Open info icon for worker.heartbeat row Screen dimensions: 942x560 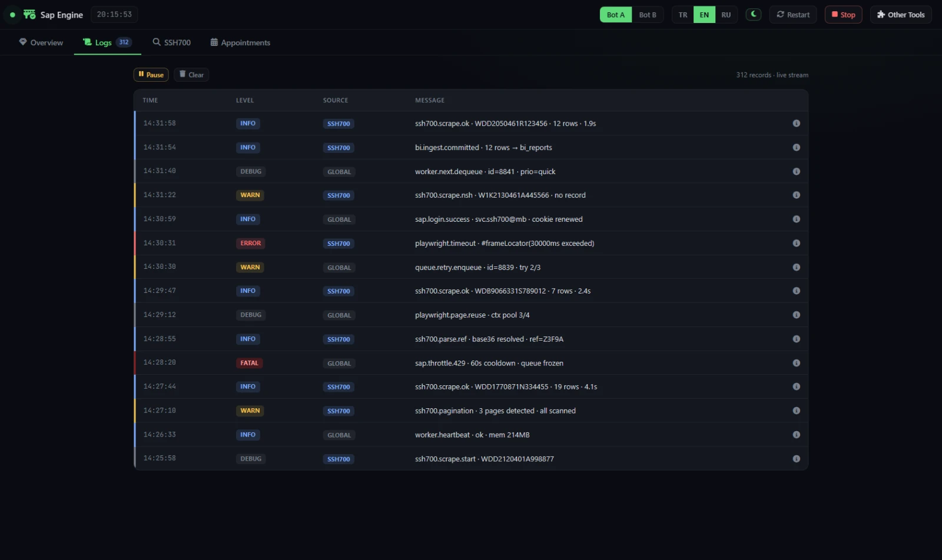point(796,435)
